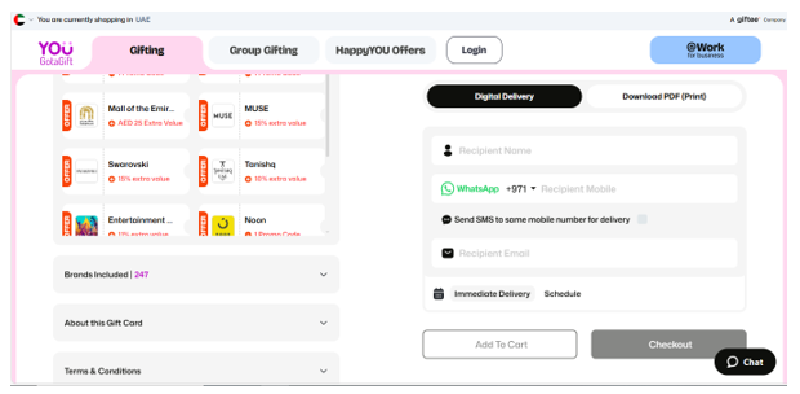Click the Recipient Email field
800x394 pixels.
584,253
